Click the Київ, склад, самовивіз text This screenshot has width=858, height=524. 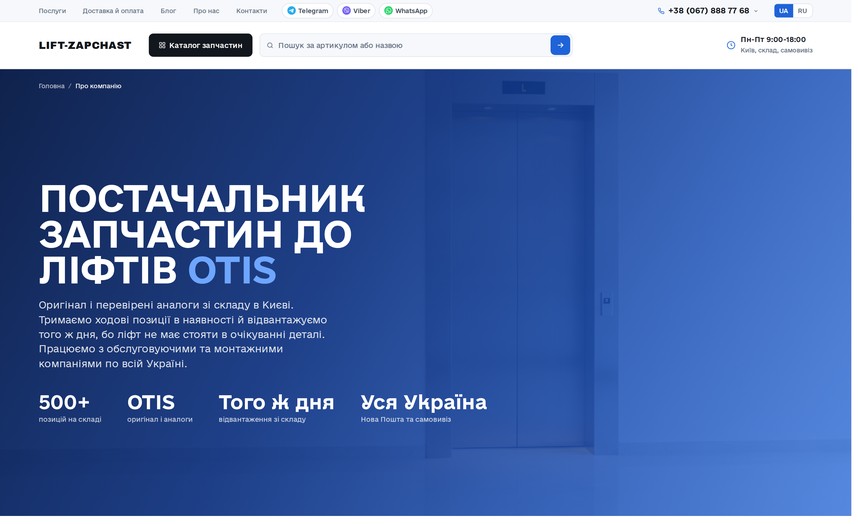[x=776, y=50]
